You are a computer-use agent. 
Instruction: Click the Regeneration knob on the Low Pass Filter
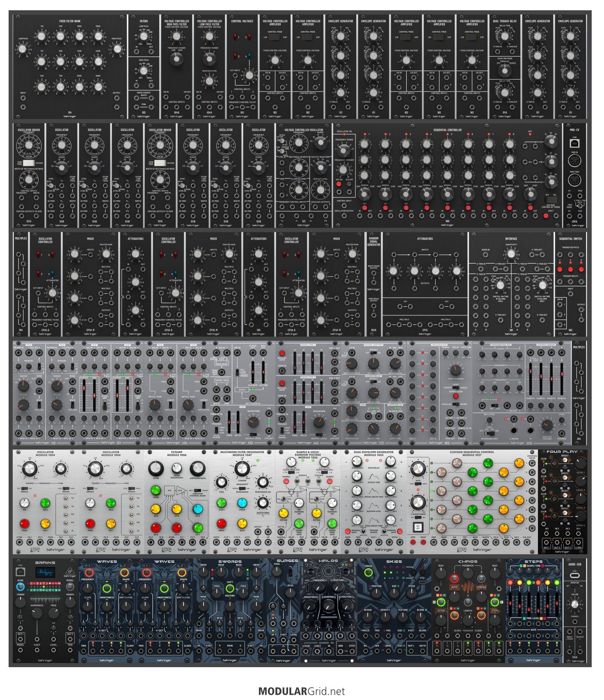point(209,81)
